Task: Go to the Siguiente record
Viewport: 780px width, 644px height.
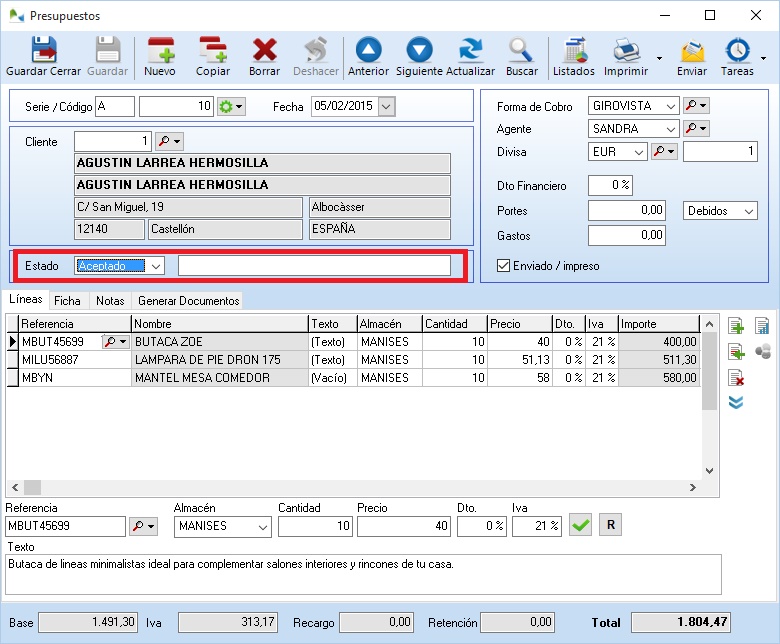Action: 419,56
